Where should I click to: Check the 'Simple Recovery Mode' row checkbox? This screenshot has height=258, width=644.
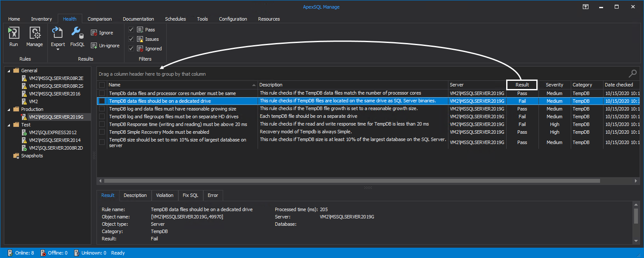(102, 132)
